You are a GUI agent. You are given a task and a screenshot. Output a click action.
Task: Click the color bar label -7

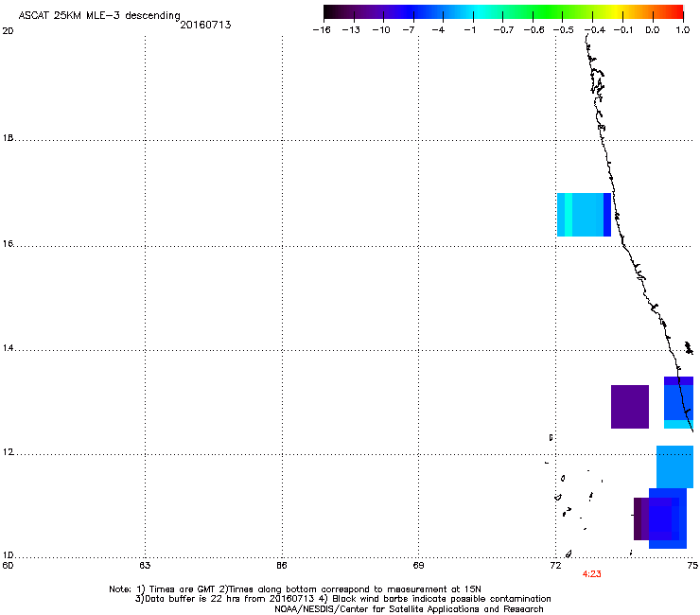pos(408,30)
